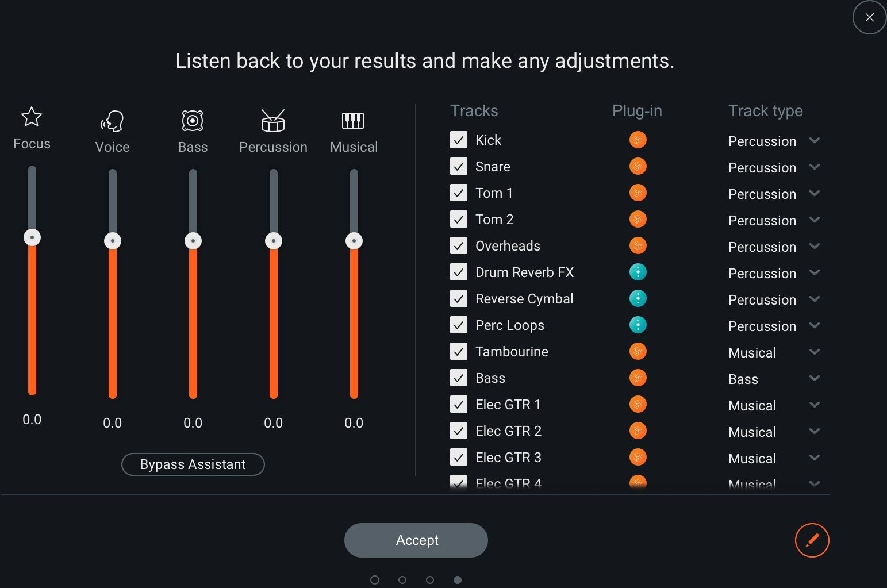Open the Elec GTR 1 type dropdown

point(774,405)
